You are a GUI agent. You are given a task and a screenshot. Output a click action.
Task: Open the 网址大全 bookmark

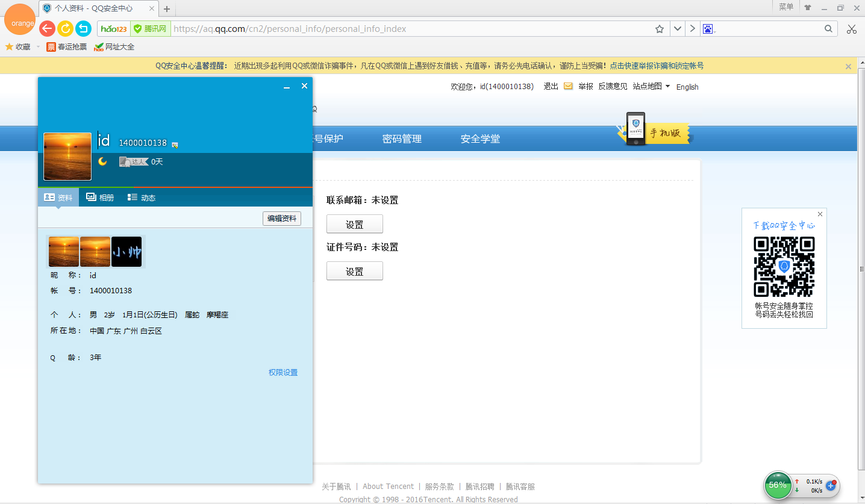coord(114,47)
